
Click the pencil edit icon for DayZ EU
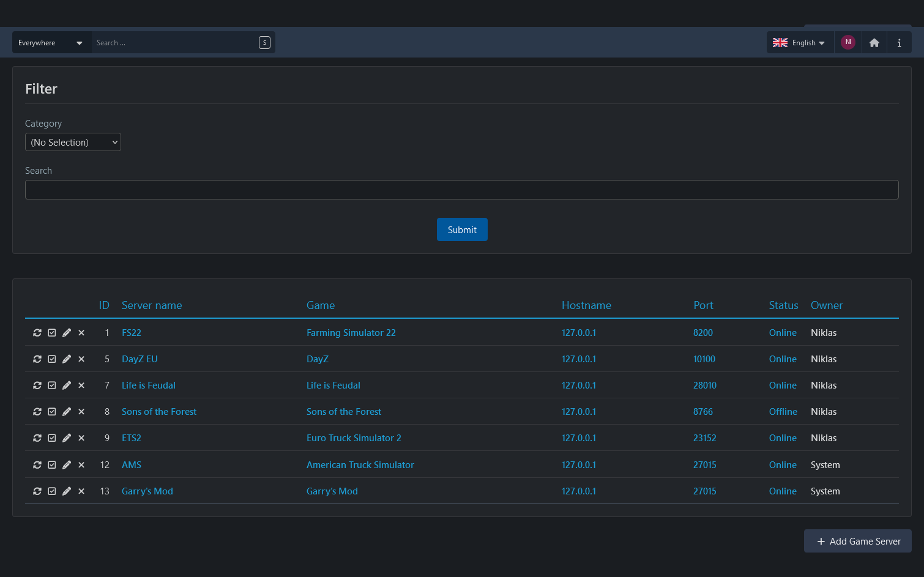[67, 359]
